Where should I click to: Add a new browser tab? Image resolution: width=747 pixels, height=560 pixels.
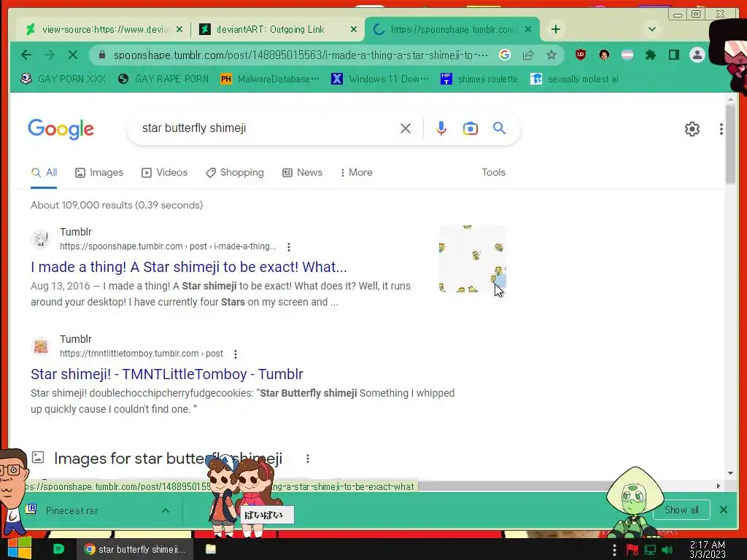[x=555, y=29]
